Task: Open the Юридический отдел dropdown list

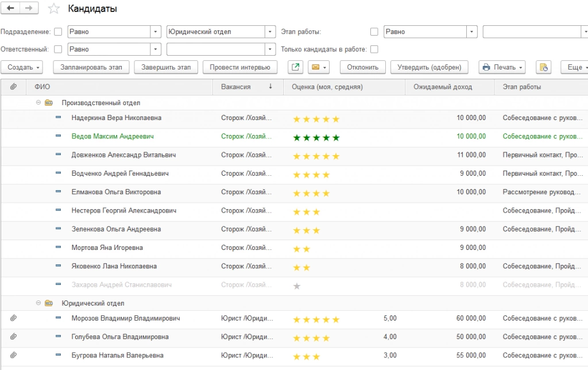Action: pos(270,32)
